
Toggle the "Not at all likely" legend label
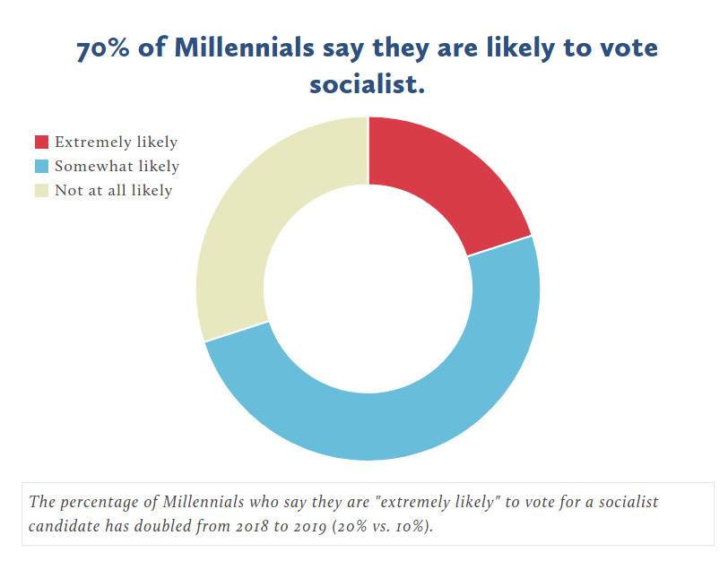pyautogui.click(x=113, y=191)
